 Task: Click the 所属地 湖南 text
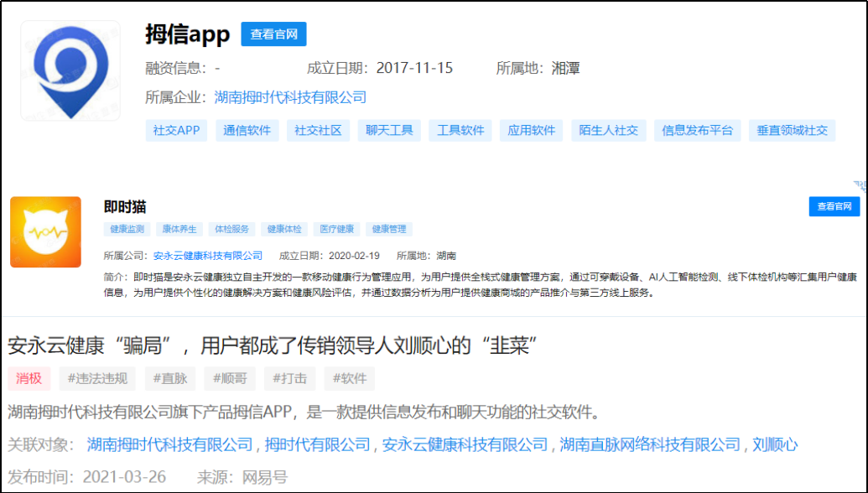426,256
